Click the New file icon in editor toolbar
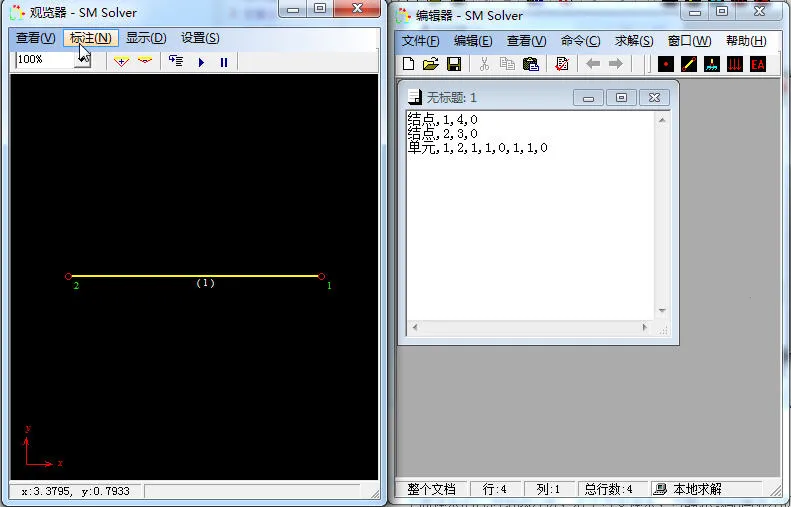Viewport: 791px width, 507px height. (x=408, y=64)
